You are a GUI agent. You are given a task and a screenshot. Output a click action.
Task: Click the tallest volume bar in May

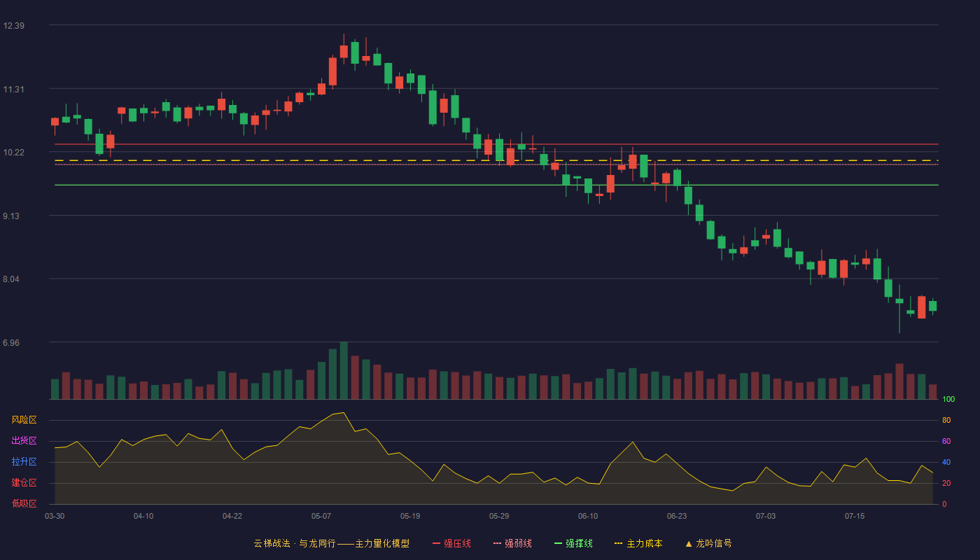pyautogui.click(x=344, y=370)
